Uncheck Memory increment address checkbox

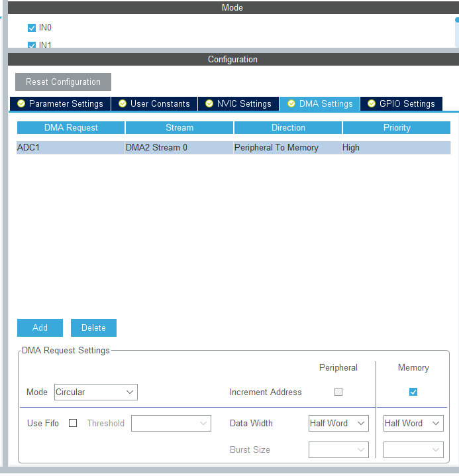[x=413, y=392]
